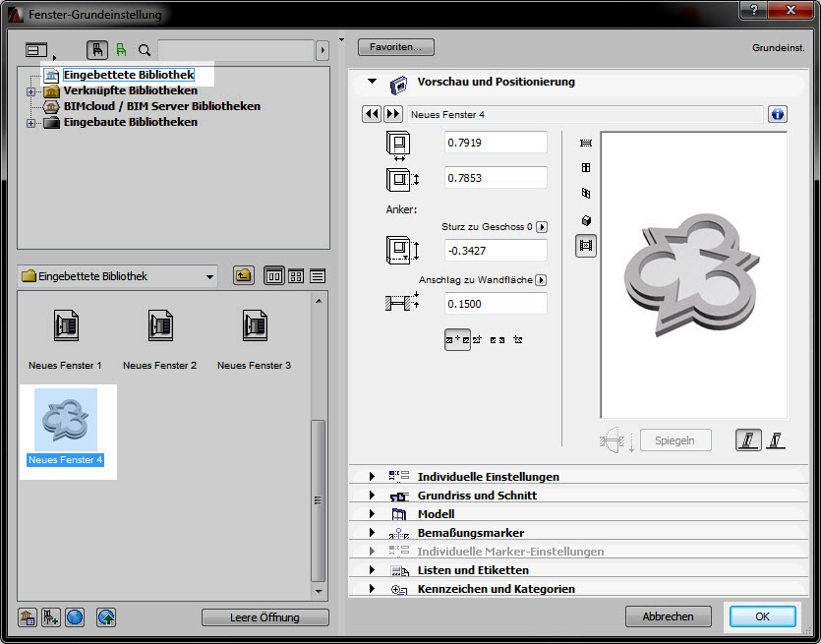Open the BIM components web globe
821x644 pixels.
[x=75, y=617]
